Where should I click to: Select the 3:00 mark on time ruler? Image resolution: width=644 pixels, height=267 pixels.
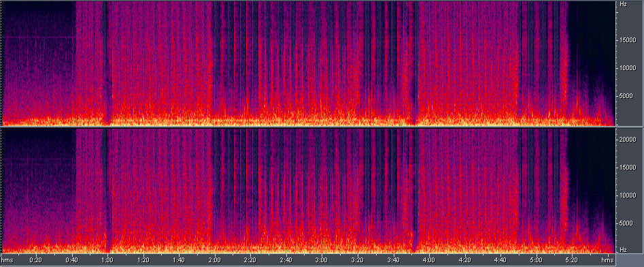coord(322,260)
